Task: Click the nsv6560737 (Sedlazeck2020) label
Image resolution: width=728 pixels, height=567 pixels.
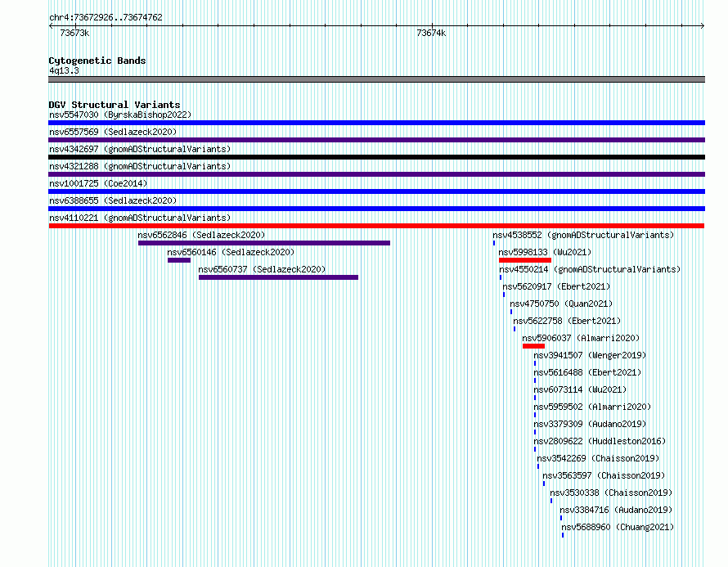Action: click(x=262, y=269)
